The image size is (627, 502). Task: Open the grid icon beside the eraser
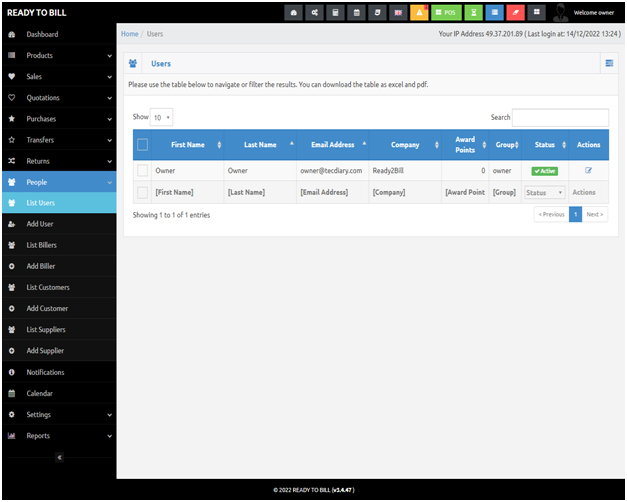coord(537,13)
